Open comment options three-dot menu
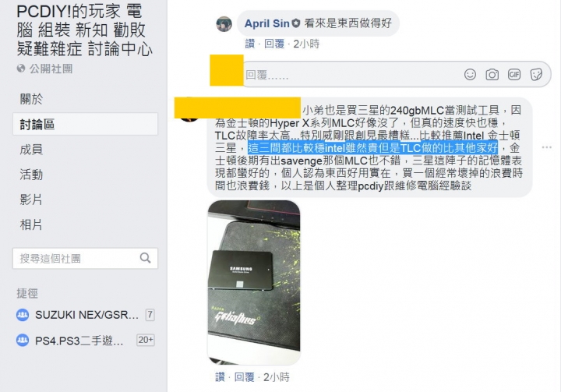This screenshot has height=392, width=561. 547,147
